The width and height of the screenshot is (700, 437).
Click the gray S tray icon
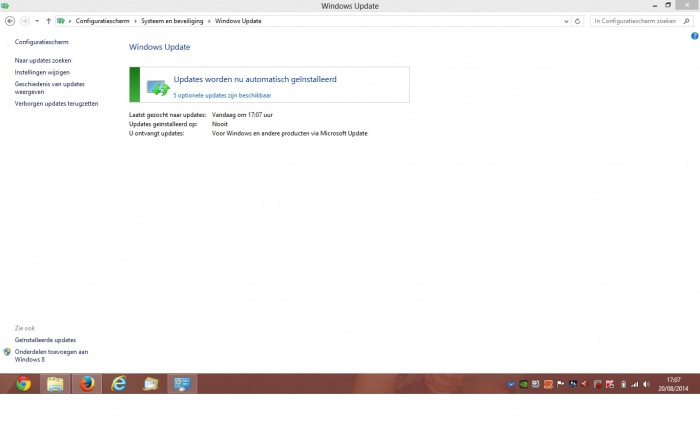[x=535, y=384]
